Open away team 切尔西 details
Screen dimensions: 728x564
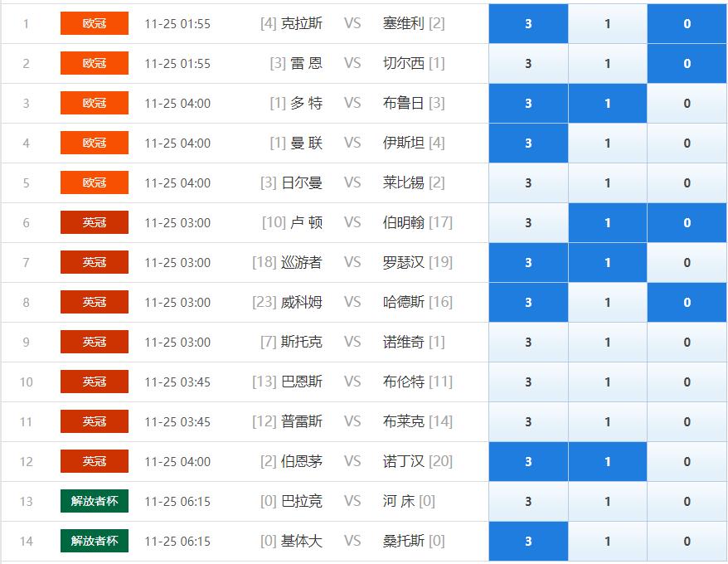(x=403, y=63)
